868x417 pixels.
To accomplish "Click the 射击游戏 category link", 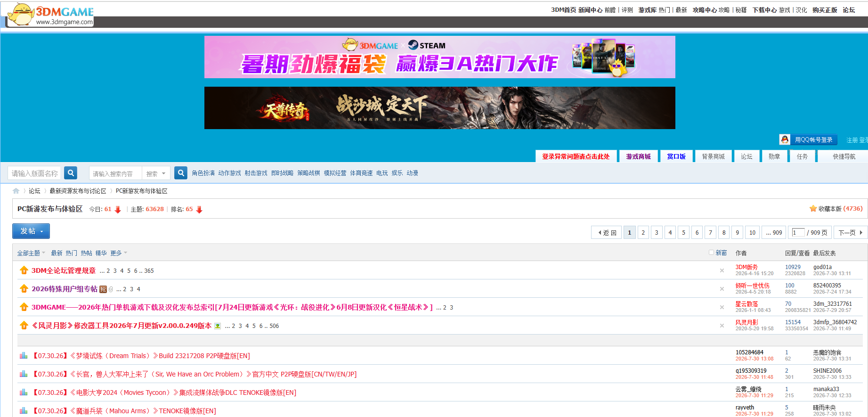I will 256,173.
